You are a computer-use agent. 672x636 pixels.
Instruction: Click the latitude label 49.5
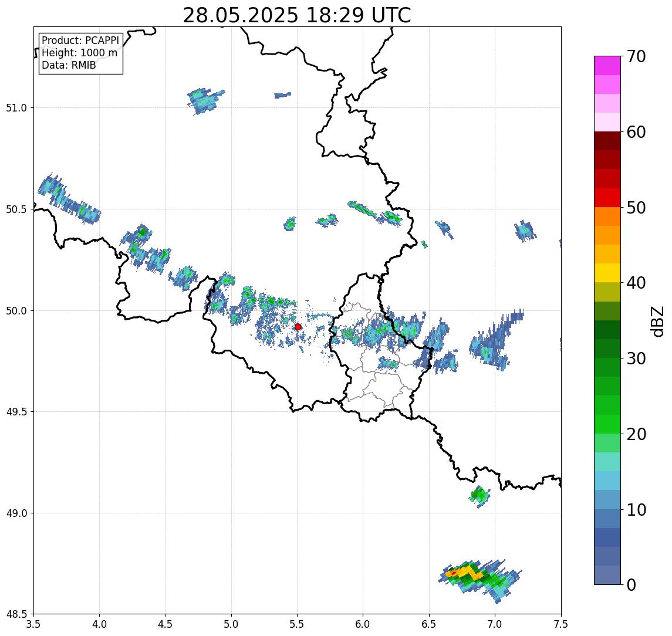pyautogui.click(x=16, y=412)
